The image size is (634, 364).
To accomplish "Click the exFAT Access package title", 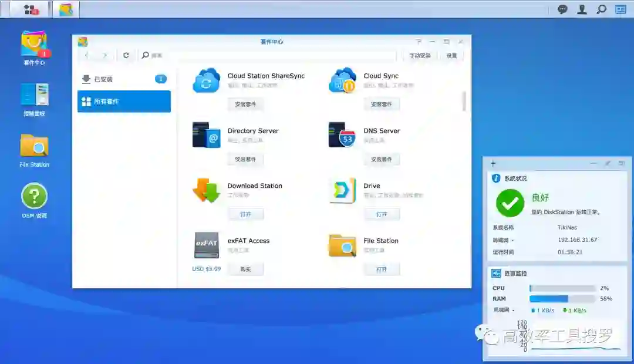I will tap(248, 241).
